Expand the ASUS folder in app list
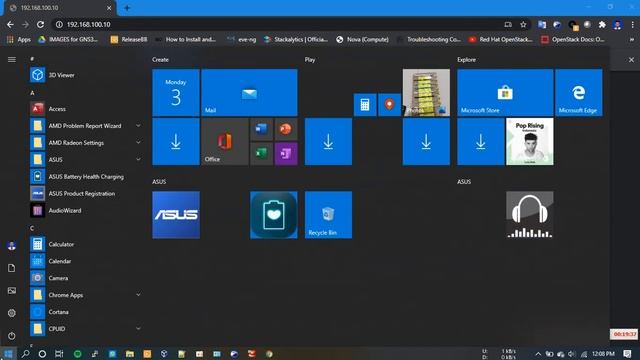 (138, 160)
